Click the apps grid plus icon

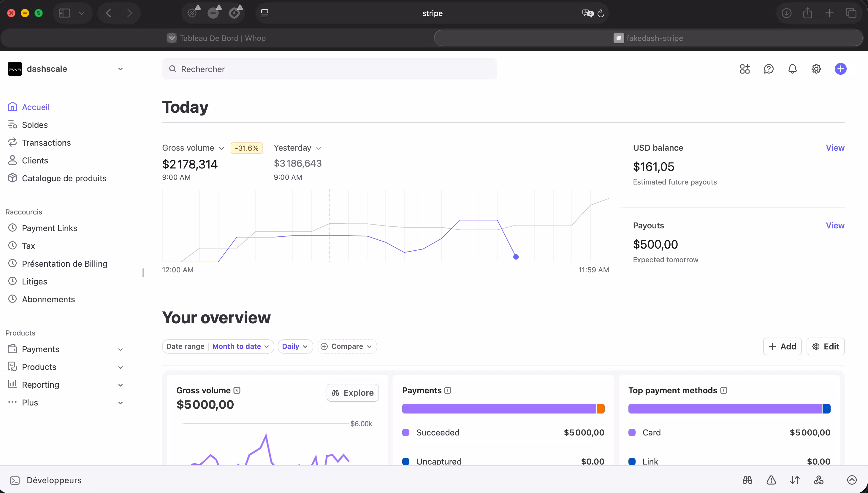tap(745, 69)
